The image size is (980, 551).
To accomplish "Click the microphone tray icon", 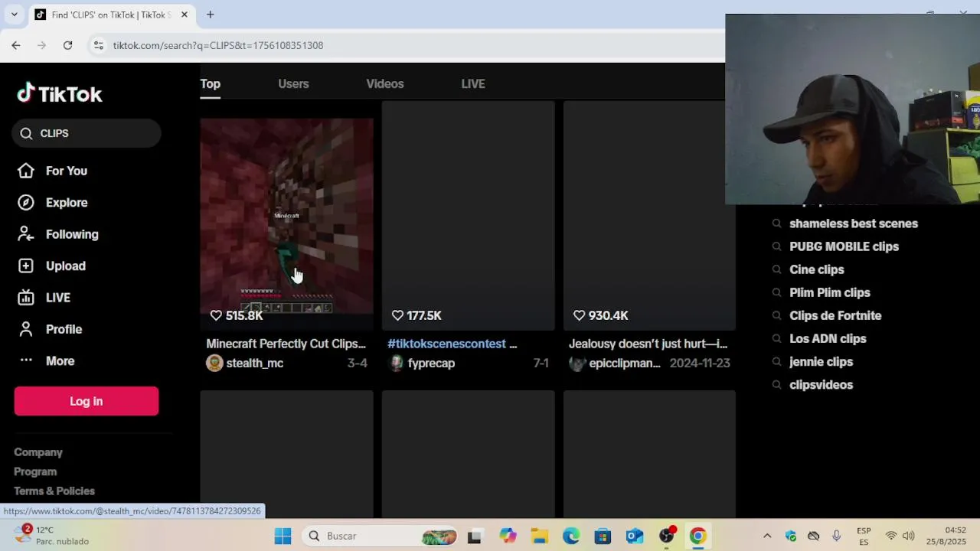I will [x=836, y=536].
